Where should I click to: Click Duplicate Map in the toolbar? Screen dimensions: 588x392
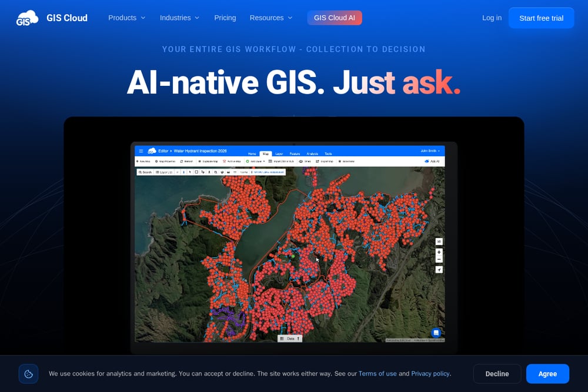(x=208, y=161)
